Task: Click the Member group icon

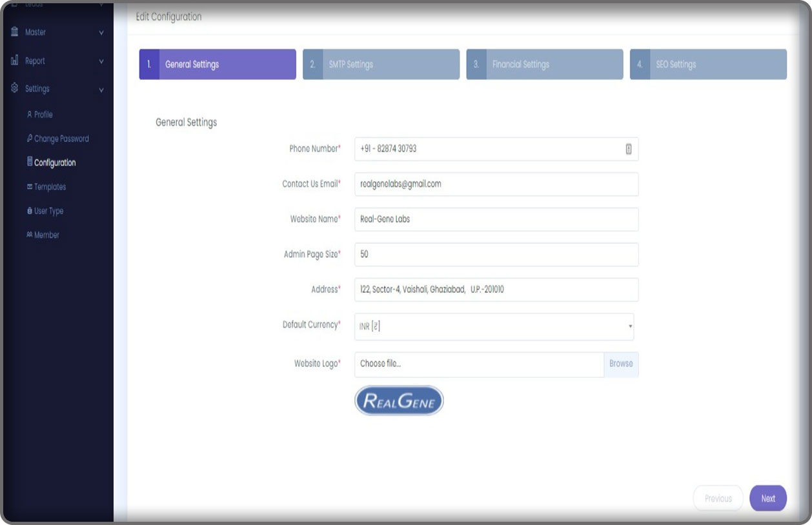Action: tap(30, 235)
